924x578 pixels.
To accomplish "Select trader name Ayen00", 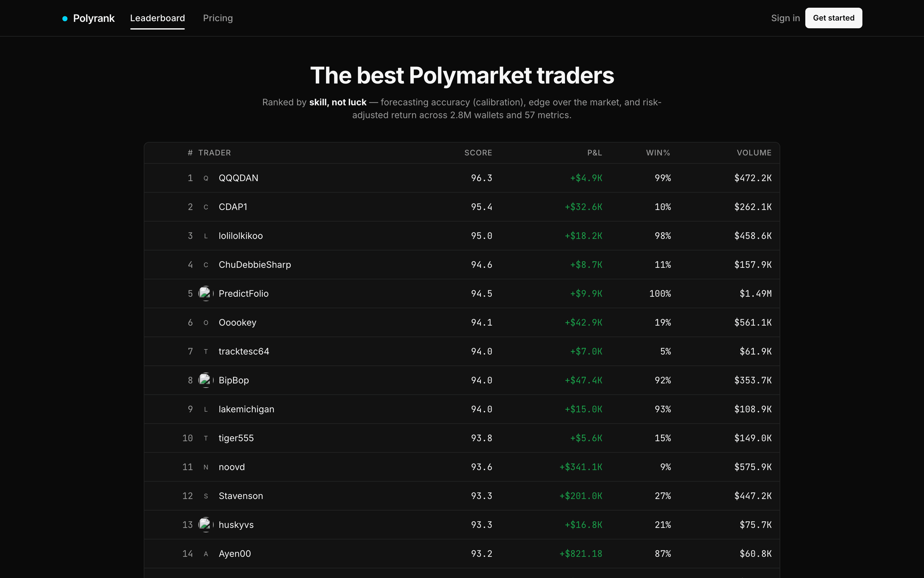I will 235,554.
